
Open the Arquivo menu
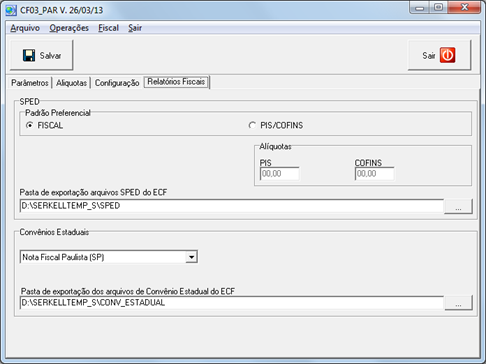[25, 28]
